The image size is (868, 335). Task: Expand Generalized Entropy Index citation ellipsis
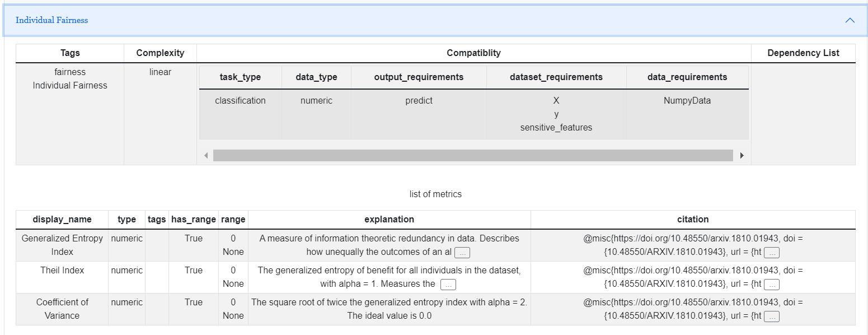coord(772,253)
